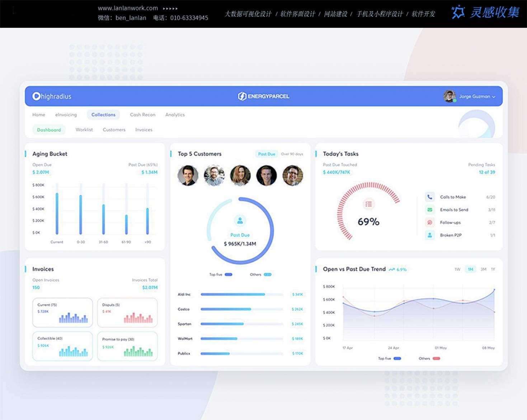Set trend range to 1Y
This screenshot has width=527, height=420.
point(493,269)
